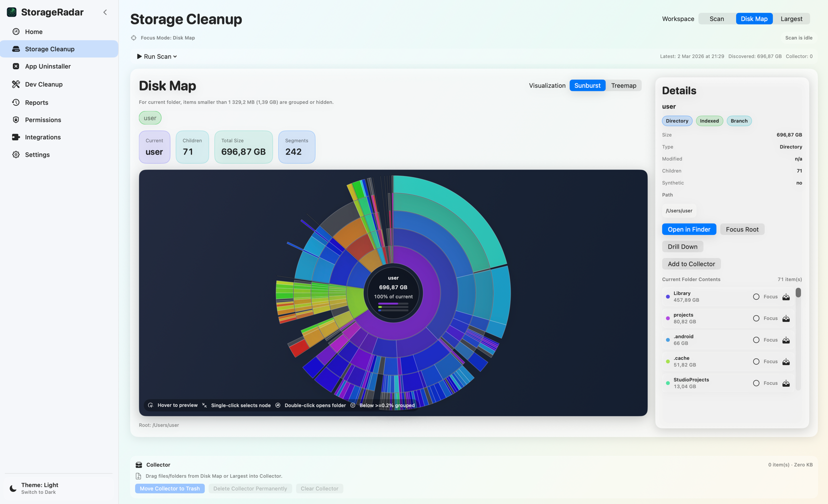Click the purple color dot beside Library
The width and height of the screenshot is (828, 504).
(667, 296)
